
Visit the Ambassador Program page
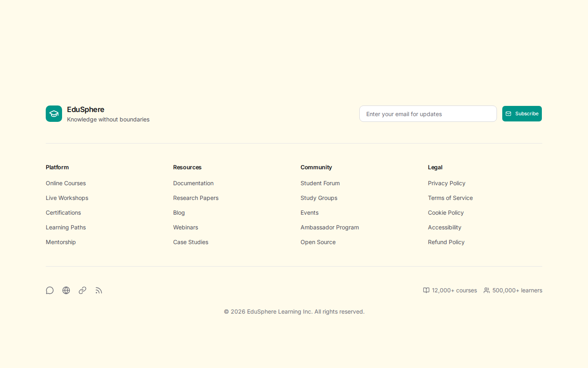pos(330,227)
